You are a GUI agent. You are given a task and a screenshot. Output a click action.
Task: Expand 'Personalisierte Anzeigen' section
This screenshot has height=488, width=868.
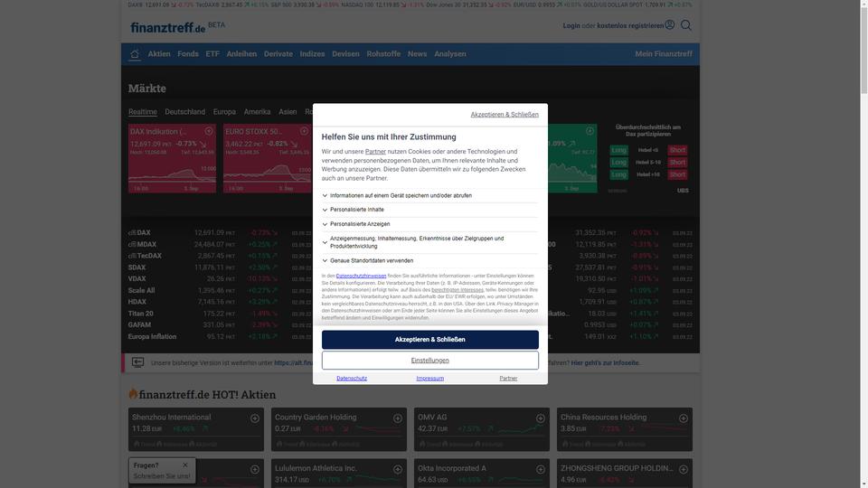(429, 224)
